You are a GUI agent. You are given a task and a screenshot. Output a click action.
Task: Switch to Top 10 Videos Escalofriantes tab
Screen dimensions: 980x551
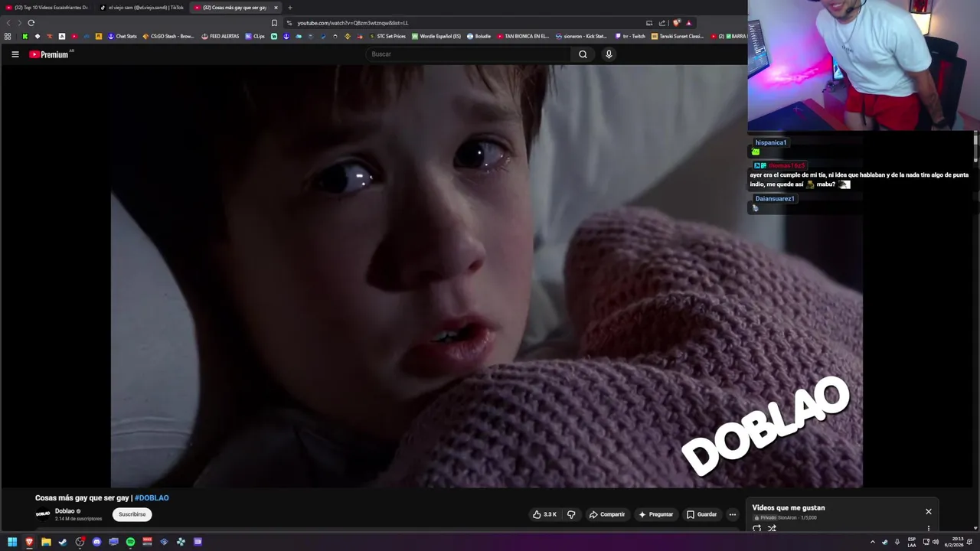tap(47, 8)
